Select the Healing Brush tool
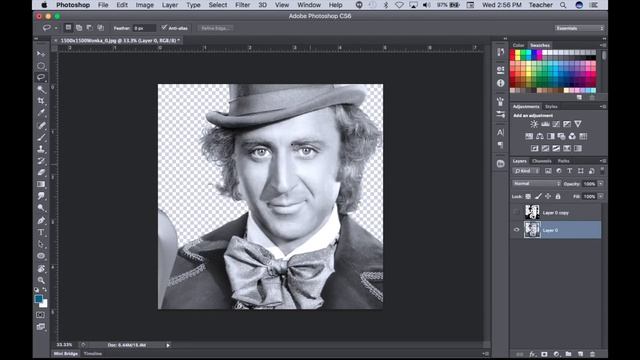The height and width of the screenshot is (360, 640). pyautogui.click(x=41, y=125)
